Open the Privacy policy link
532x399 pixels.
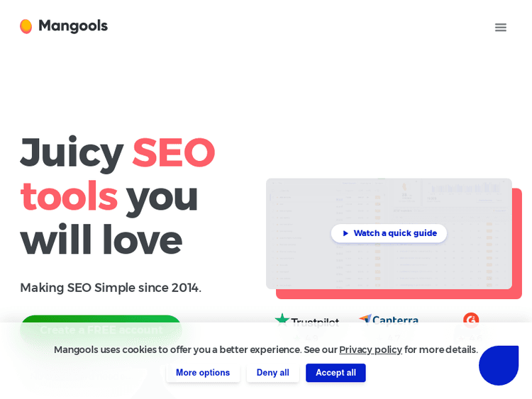click(370, 349)
